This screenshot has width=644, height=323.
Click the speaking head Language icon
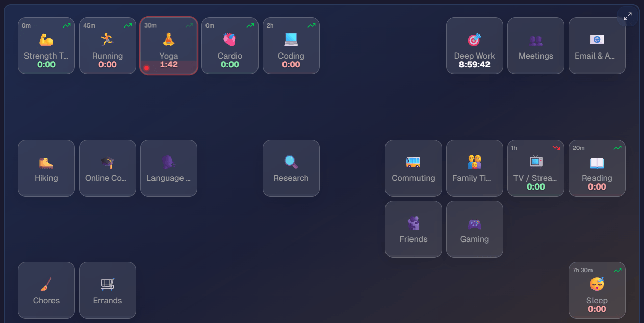point(169,162)
